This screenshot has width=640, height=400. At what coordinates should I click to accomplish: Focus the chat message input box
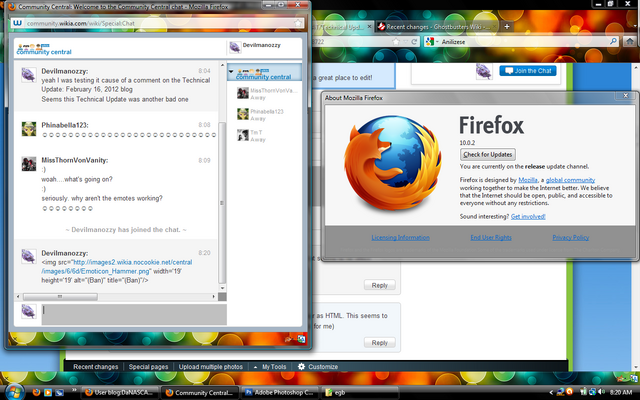[134, 314]
